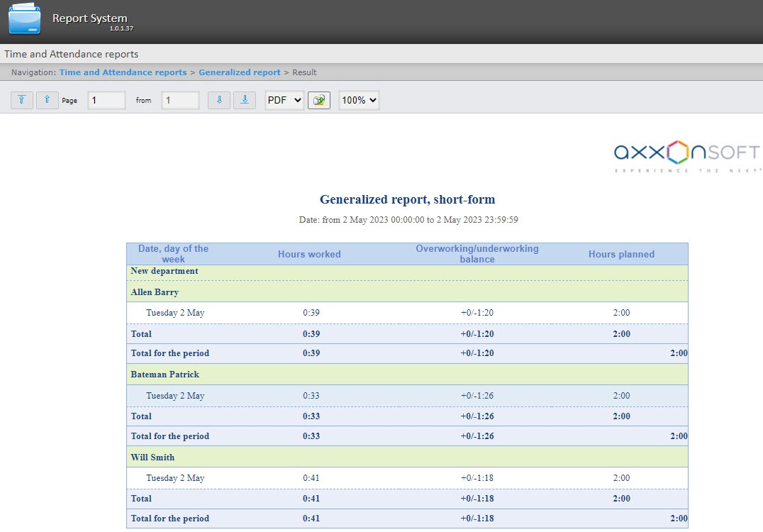
Task: Select the Allen Barry employee row
Action: coord(155,292)
